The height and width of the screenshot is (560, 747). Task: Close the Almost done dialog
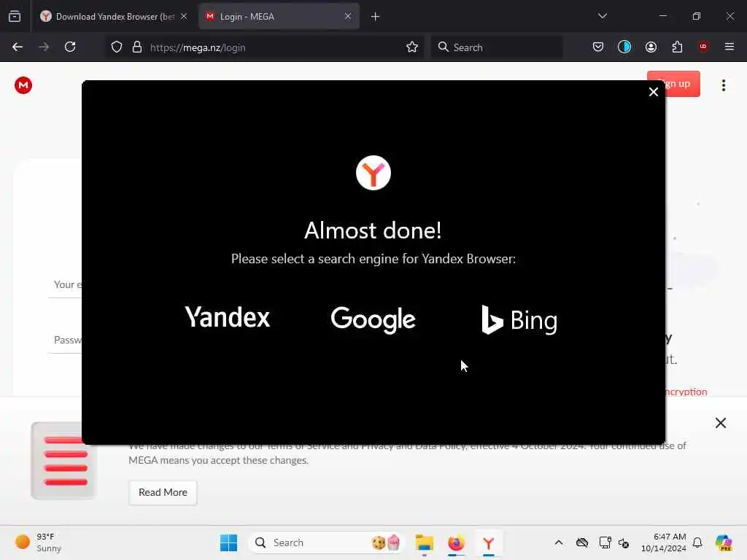[x=653, y=92]
